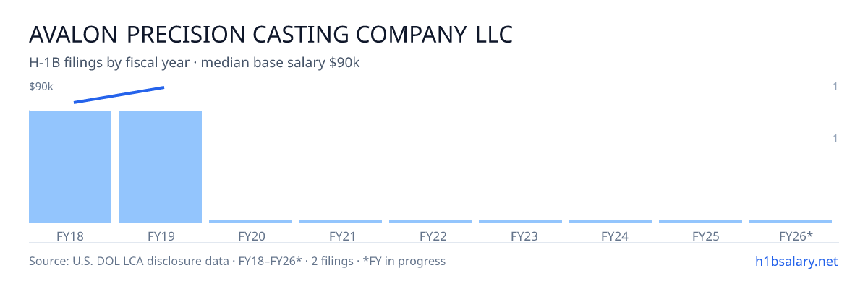Image resolution: width=868 pixels, height=289 pixels.
Task: Select the FY22 bar stub
Action: [x=430, y=222]
